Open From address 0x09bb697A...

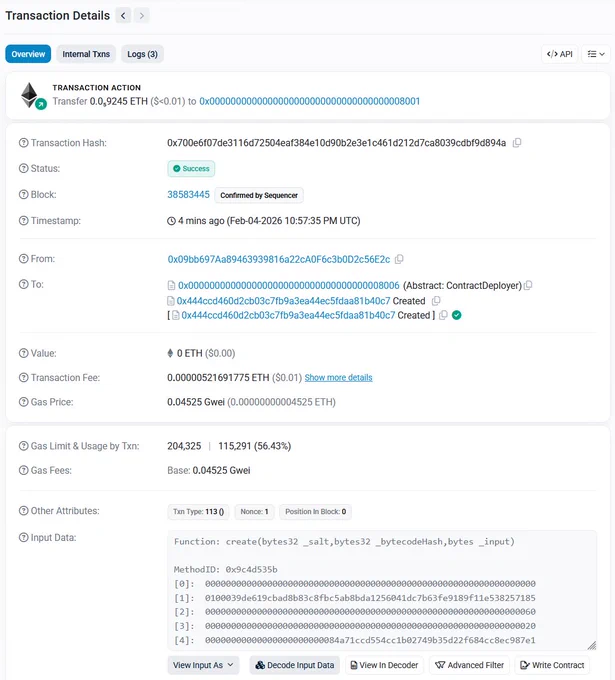pyautogui.click(x=279, y=259)
